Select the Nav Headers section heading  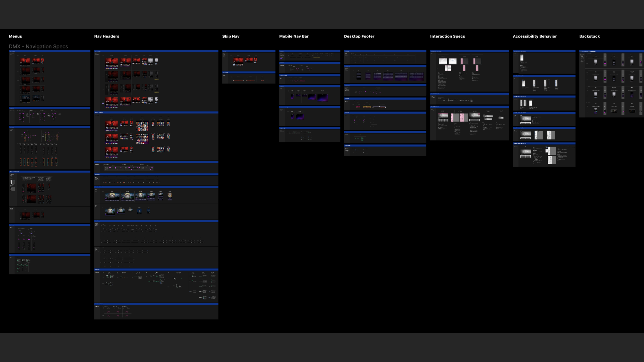106,36
